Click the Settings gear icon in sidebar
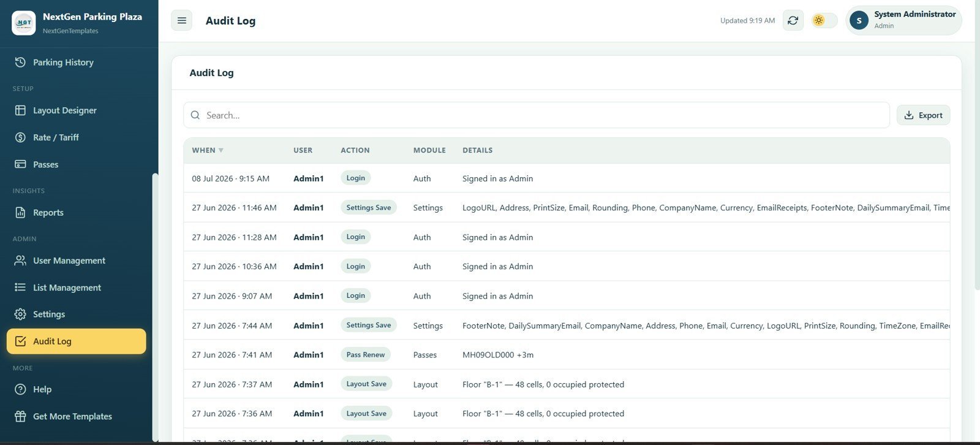Viewport: 980px width, 445px height. pos(20,314)
